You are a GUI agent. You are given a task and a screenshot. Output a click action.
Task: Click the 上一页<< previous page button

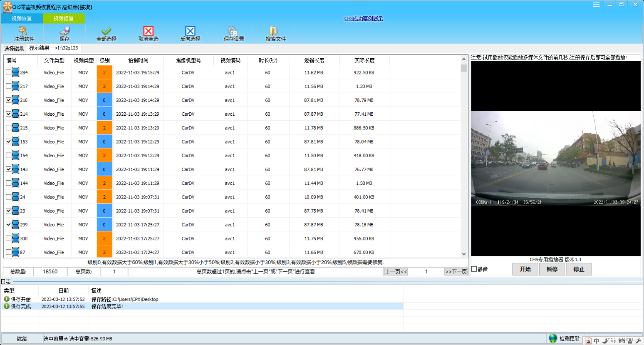coord(396,272)
